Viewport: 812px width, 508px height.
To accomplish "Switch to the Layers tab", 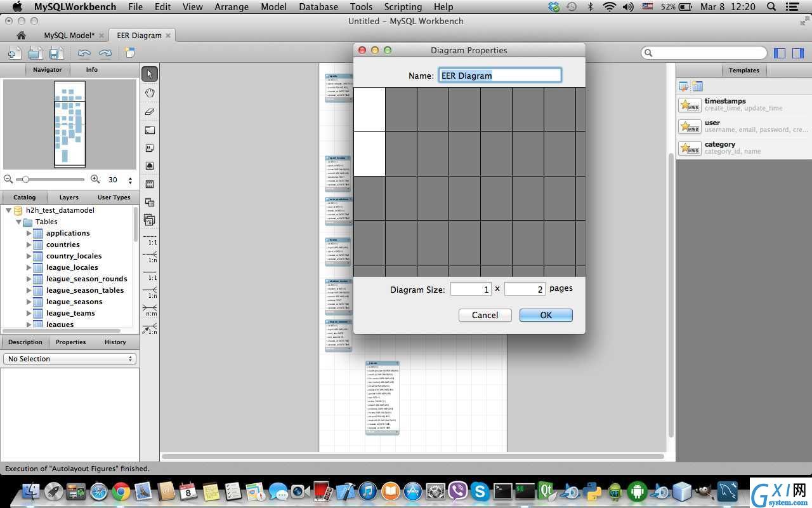I will tap(69, 197).
